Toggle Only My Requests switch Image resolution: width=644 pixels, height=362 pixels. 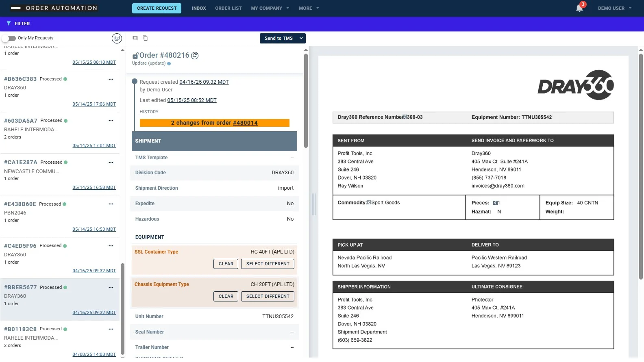pyautogui.click(x=9, y=38)
